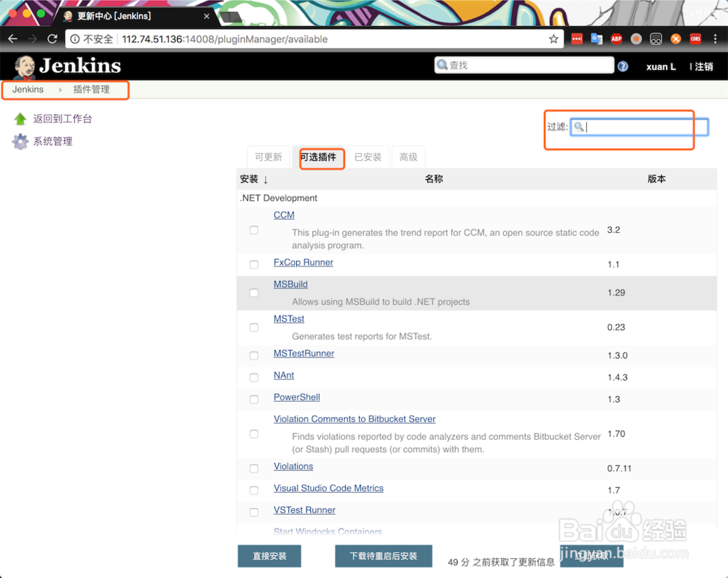The image size is (728, 578).
Task: Click the red dots extension icon
Action: click(577, 39)
